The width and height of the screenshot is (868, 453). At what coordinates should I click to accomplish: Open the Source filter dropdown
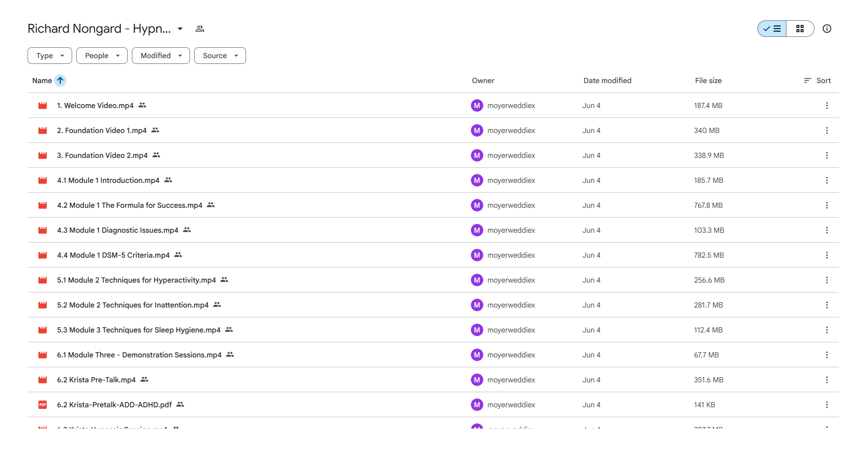click(x=220, y=56)
